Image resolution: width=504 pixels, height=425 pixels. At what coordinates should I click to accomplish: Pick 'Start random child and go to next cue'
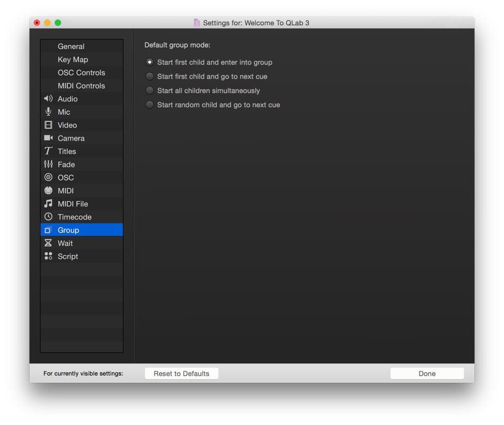click(150, 105)
